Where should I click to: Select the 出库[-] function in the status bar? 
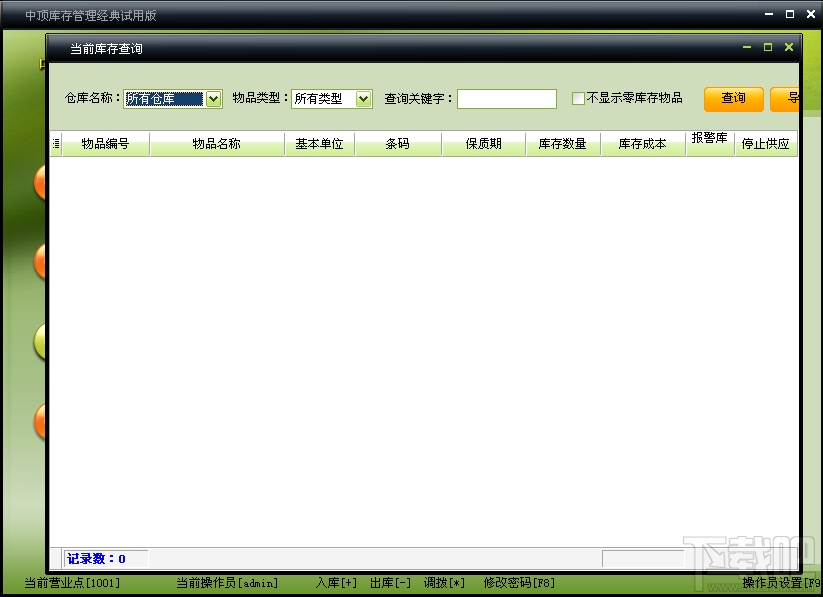[389, 582]
